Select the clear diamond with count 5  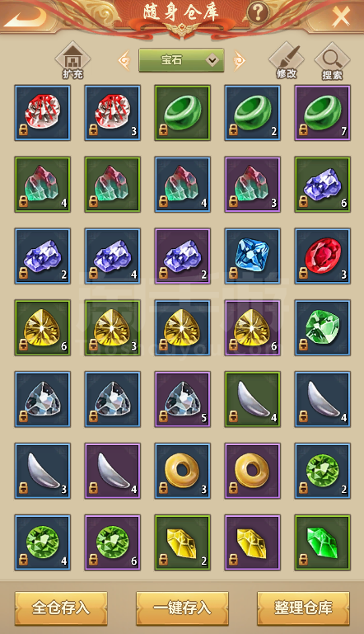(x=183, y=400)
